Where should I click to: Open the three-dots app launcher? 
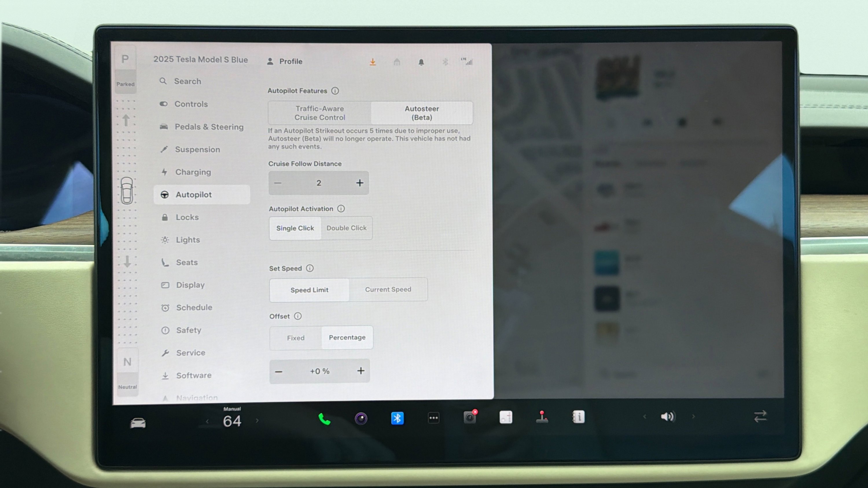pos(433,418)
